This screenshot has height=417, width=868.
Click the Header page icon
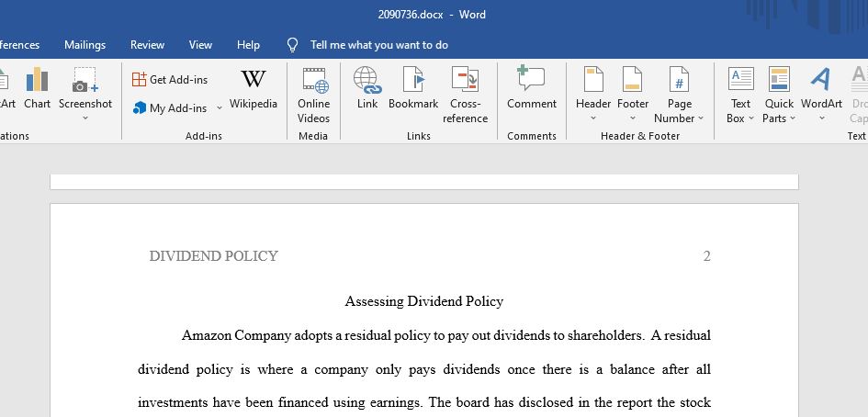click(593, 79)
